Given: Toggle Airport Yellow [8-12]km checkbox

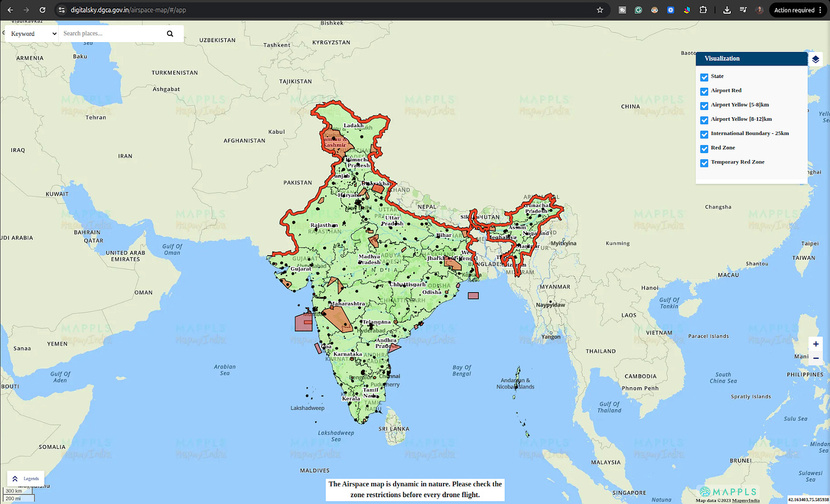Looking at the screenshot, I should (x=705, y=120).
